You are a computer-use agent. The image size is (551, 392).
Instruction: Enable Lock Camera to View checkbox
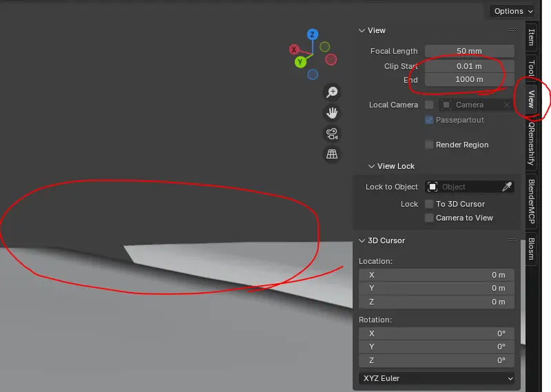429,218
